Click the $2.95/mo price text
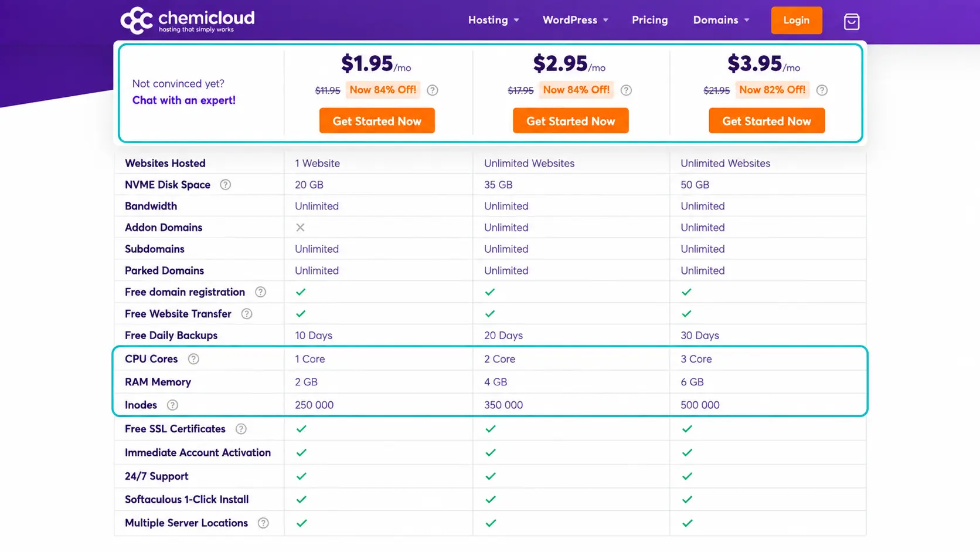Viewport: 980px width, 552px height. click(569, 63)
